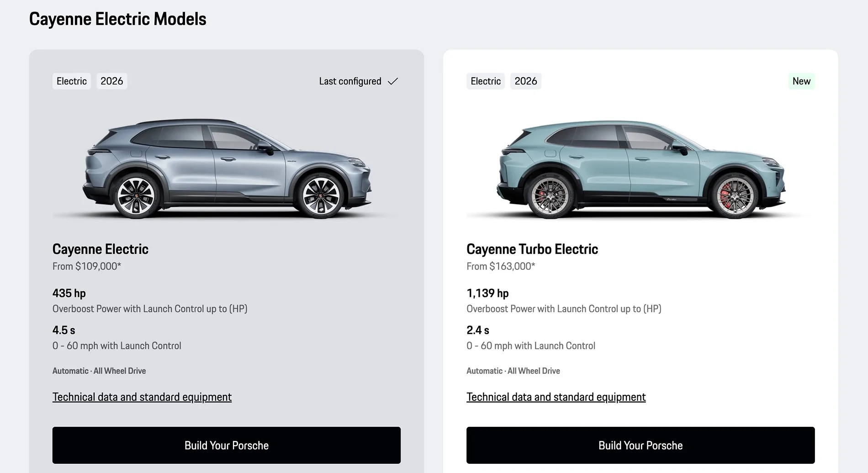Select the 1,139 hp specification text
The image size is (868, 473).
pos(487,293)
